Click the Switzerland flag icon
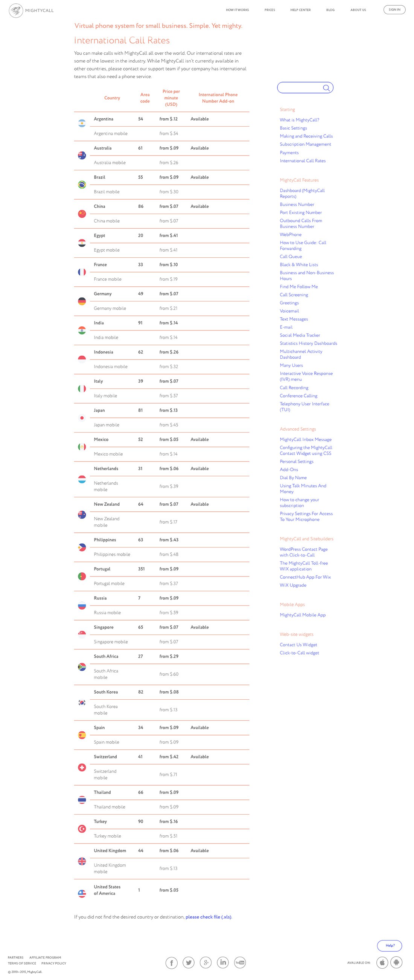 point(82,767)
